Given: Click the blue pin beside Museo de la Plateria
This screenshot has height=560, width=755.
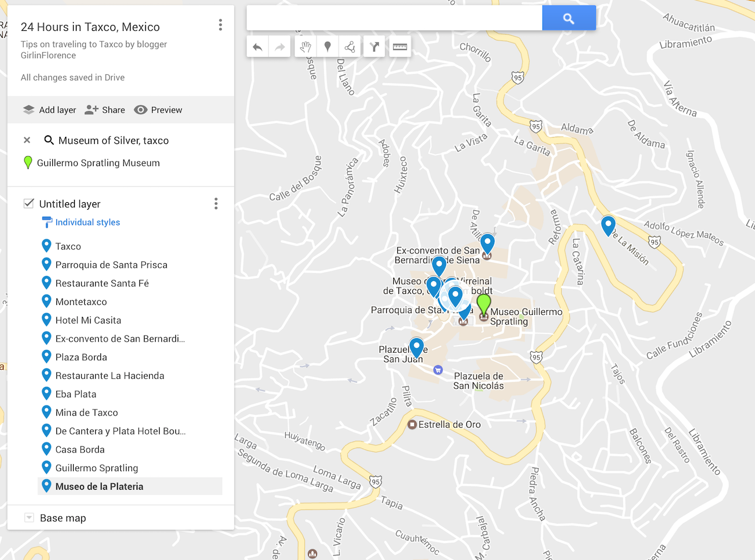Looking at the screenshot, I should click(46, 486).
